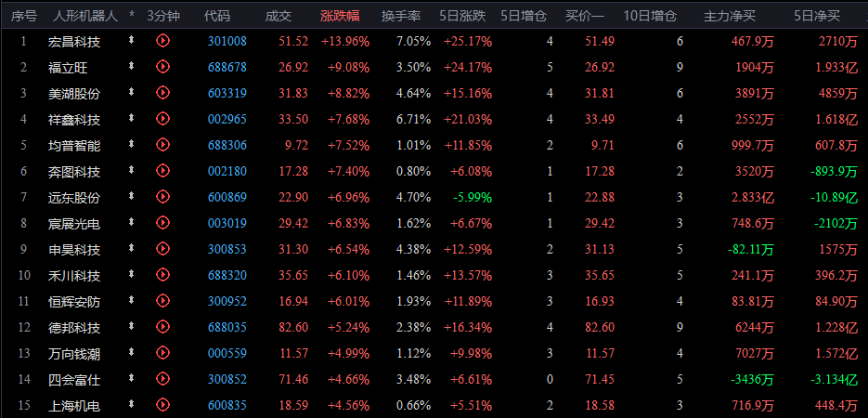Viewport: 868px width, 418px height.
Task: Click the marker icon beside 万向钱潮
Action: (x=131, y=351)
